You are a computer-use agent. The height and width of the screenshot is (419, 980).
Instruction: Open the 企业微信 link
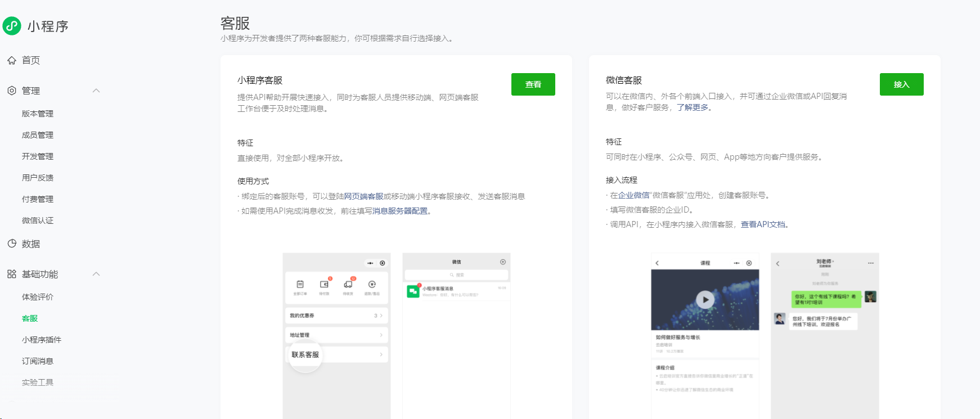coord(634,195)
